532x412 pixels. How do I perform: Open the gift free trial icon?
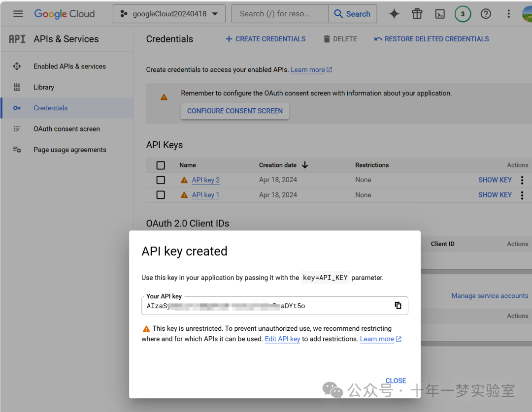click(x=417, y=14)
